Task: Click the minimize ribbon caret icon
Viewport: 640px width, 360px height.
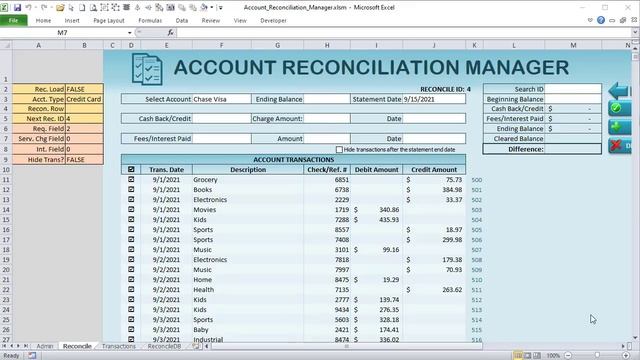Action: (590, 20)
